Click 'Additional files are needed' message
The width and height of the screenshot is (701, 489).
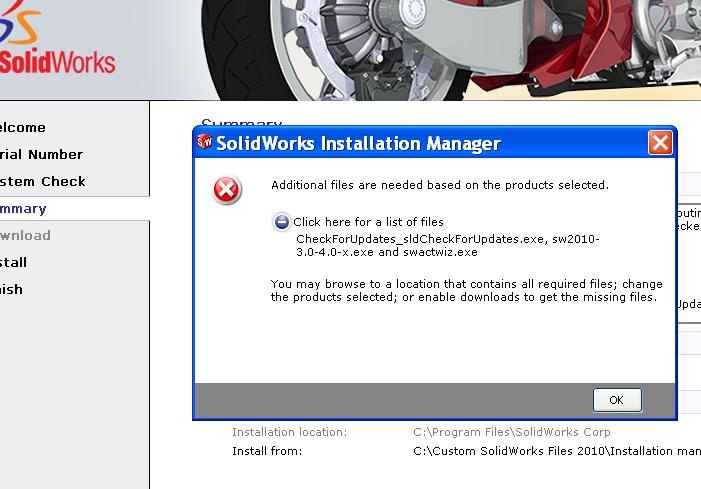(x=440, y=185)
